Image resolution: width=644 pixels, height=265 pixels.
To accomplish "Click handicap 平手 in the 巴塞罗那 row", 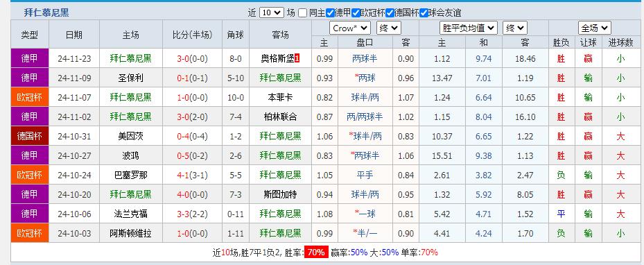I will click(365, 175).
